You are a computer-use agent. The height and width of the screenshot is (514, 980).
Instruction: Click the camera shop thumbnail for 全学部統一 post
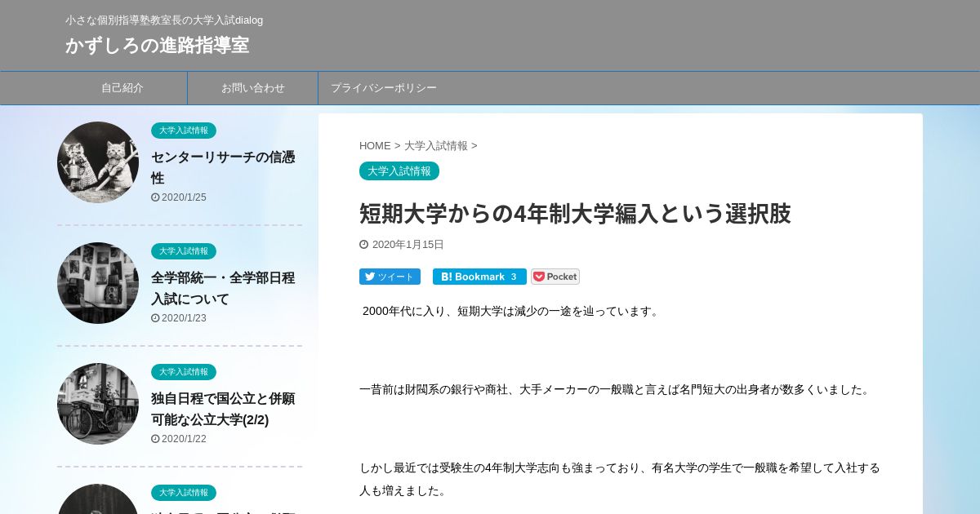pyautogui.click(x=98, y=283)
